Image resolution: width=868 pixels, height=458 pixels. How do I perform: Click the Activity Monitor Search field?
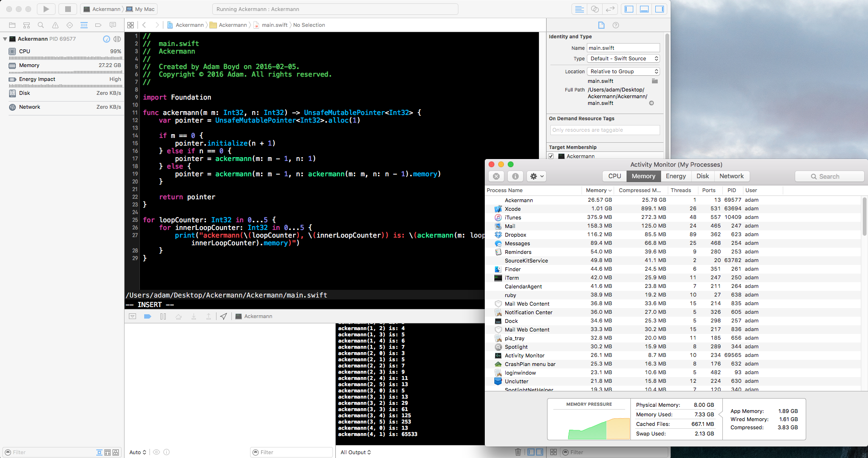829,176
